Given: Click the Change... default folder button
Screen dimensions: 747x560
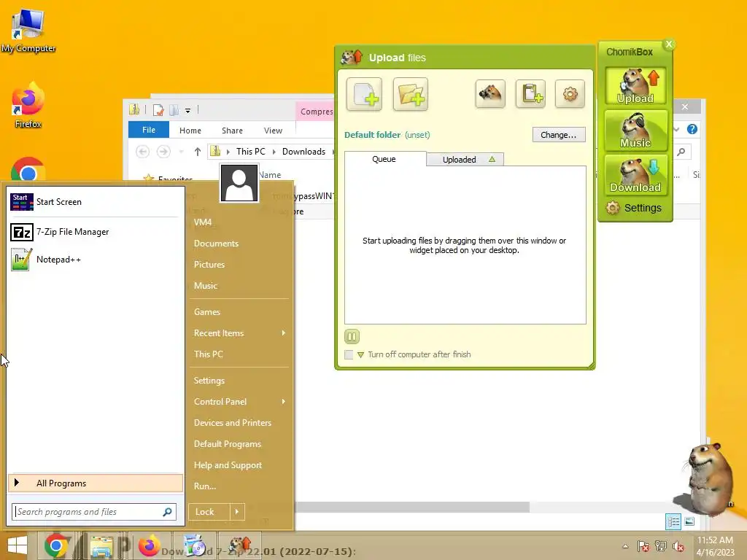Looking at the screenshot, I should (x=559, y=135).
